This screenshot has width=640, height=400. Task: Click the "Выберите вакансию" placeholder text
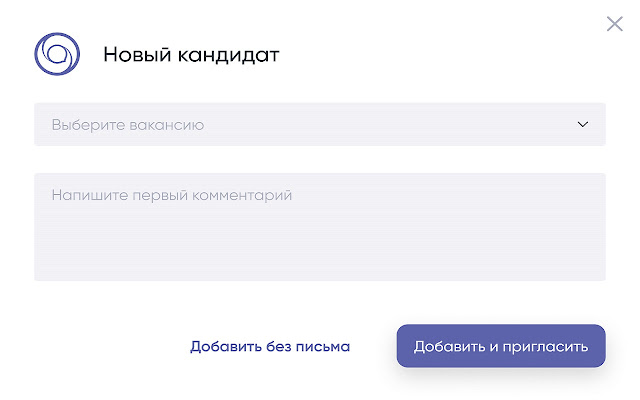128,125
